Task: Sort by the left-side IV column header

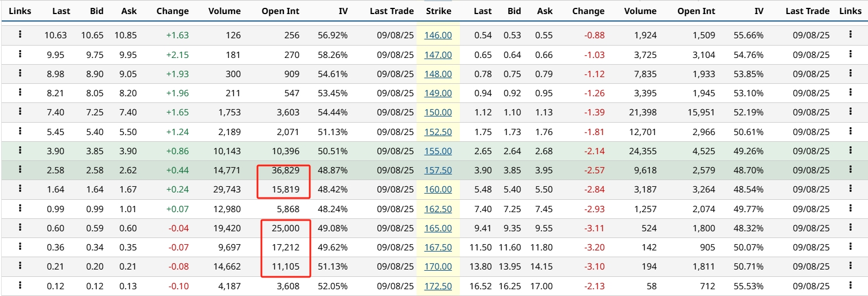Action: (343, 11)
